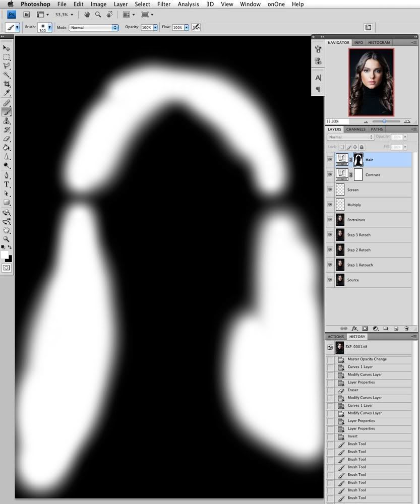Select the Type tool
Viewport: 420px width, 504px height.
click(7, 184)
